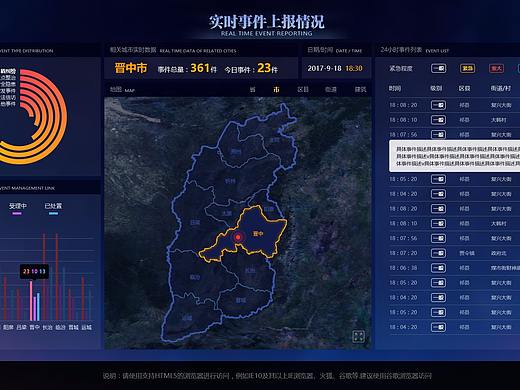520x390 pixels.
Task: Click the 运城 bar chart axis label
Action: click(86, 327)
